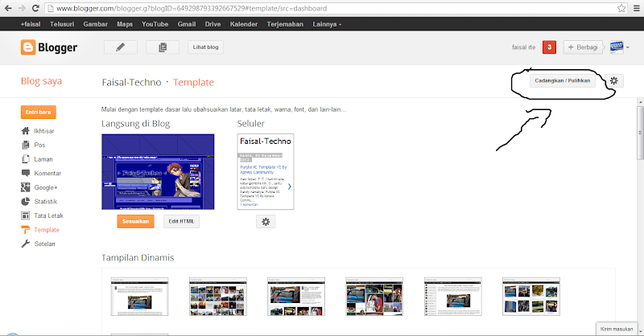The image size is (644, 336).
Task: Open account dropdown arrow beside avatar
Action: point(628,47)
